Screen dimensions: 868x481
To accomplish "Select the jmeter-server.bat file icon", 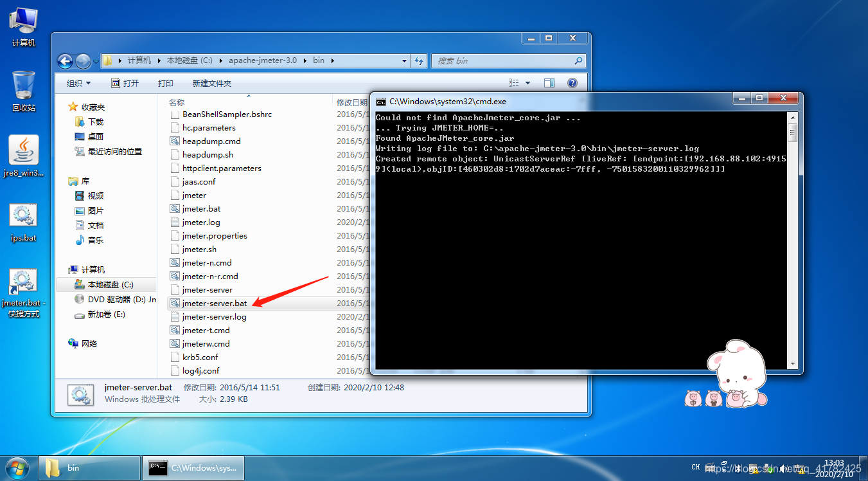I will pyautogui.click(x=174, y=303).
